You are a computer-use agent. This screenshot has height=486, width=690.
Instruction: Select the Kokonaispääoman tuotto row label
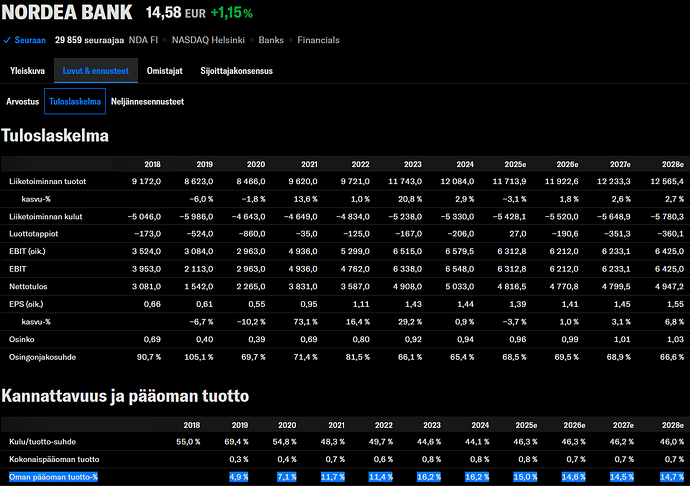pos(54,459)
